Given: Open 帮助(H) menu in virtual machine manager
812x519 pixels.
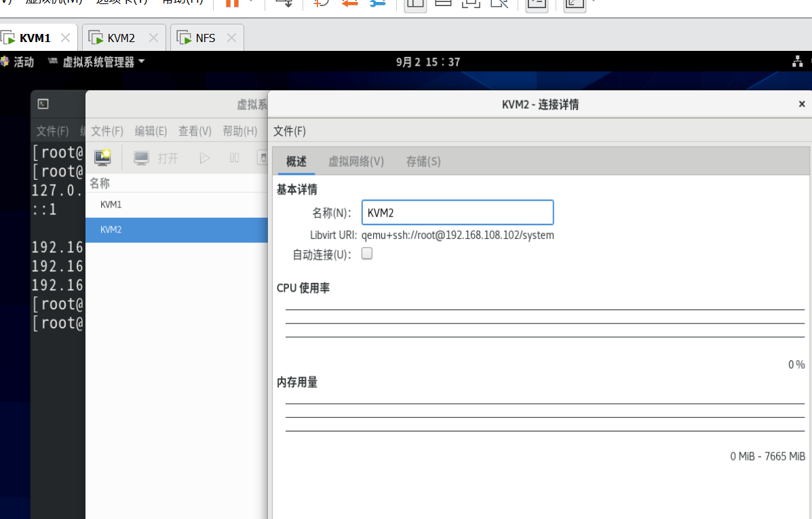Looking at the screenshot, I should click(x=239, y=131).
